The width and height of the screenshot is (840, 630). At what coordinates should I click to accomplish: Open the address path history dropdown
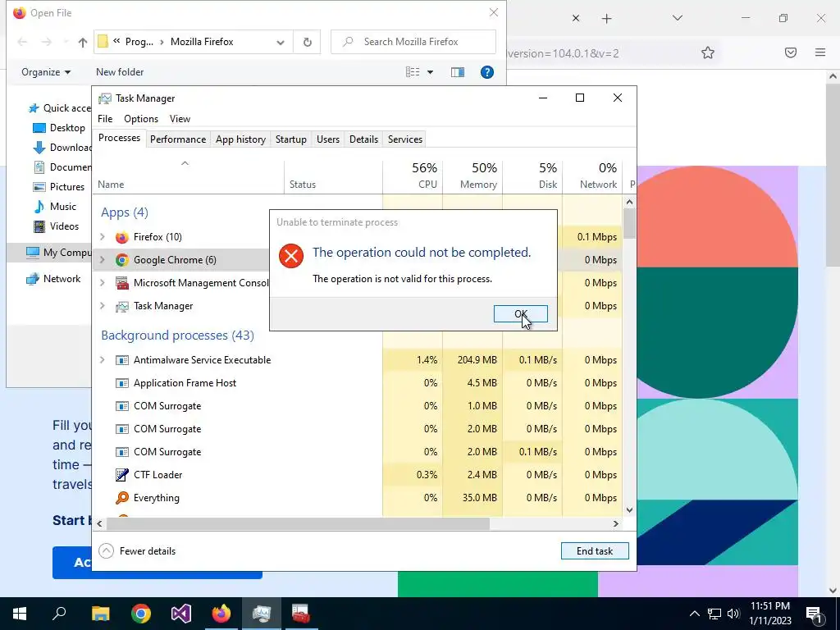pos(281,42)
